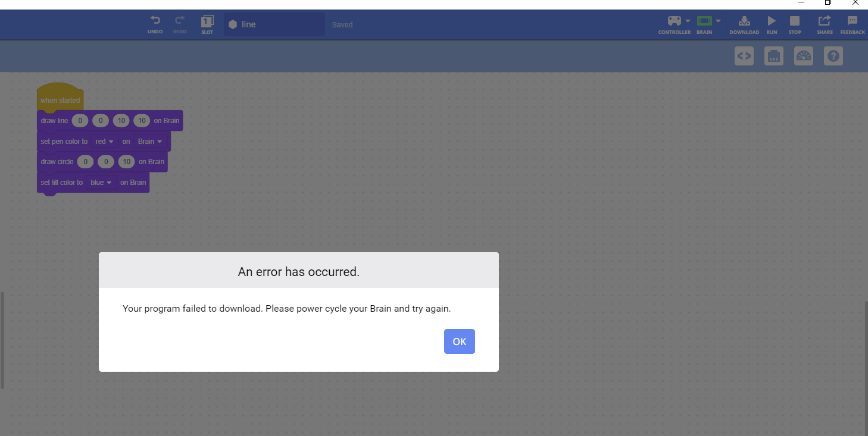
Task: Click the green Brain status icon
Action: [x=704, y=21]
